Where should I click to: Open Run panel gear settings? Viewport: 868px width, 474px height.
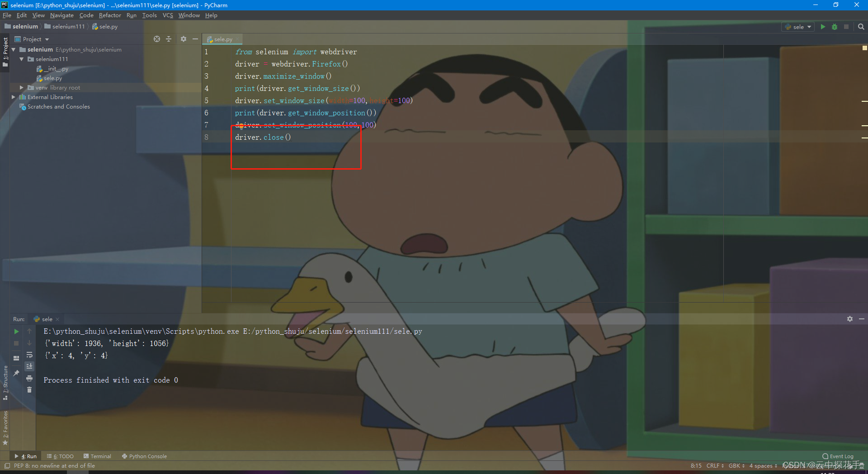tap(850, 319)
